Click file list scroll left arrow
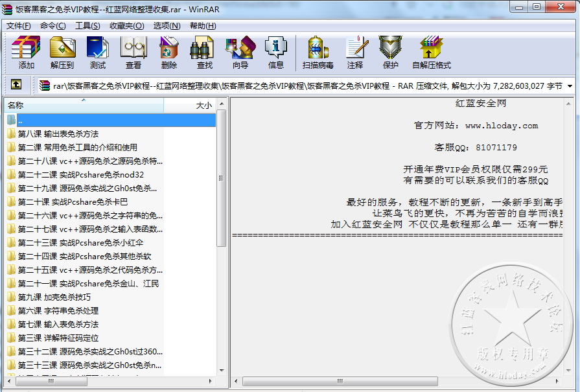580x392 pixels. 9,381
